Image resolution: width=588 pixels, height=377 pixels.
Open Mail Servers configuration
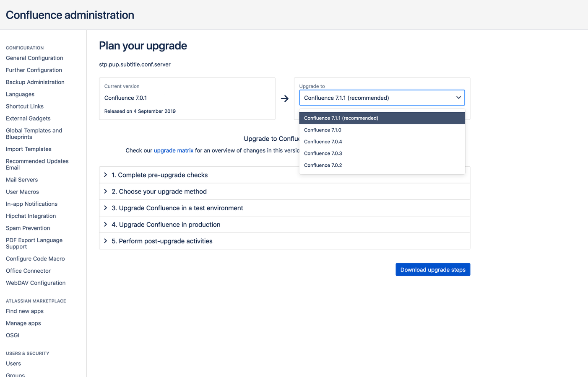(x=22, y=180)
